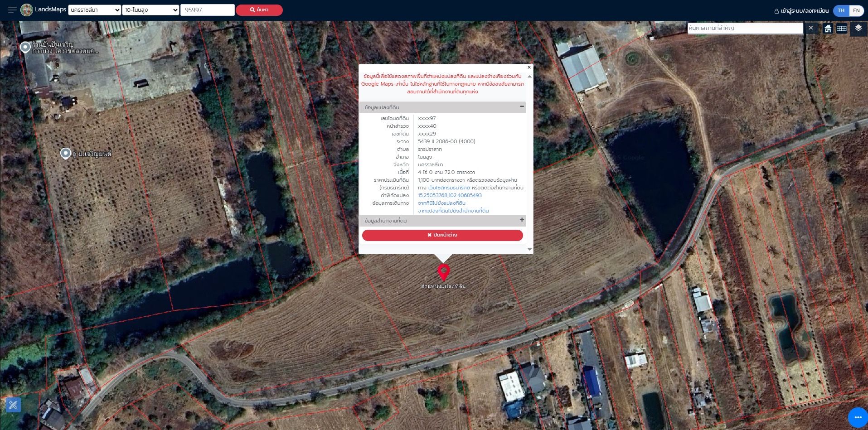Click the area value 4 ไร่ 0 งาน 72.0 ตารางวา

pyautogui.click(x=446, y=172)
